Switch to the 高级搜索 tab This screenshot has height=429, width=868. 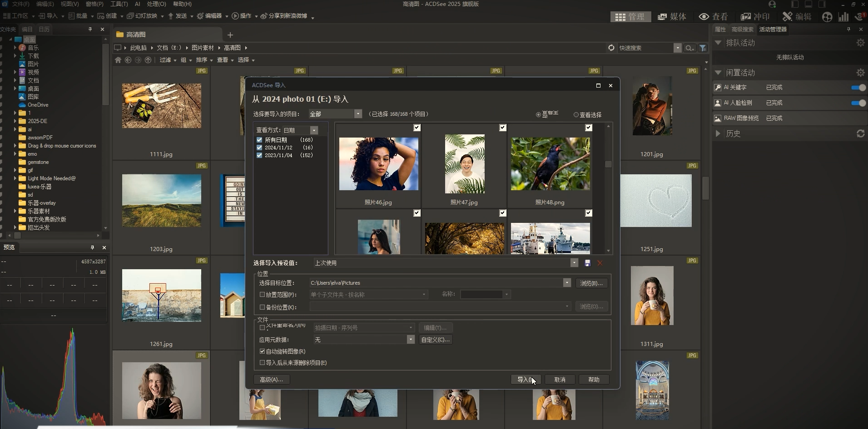pyautogui.click(x=742, y=30)
